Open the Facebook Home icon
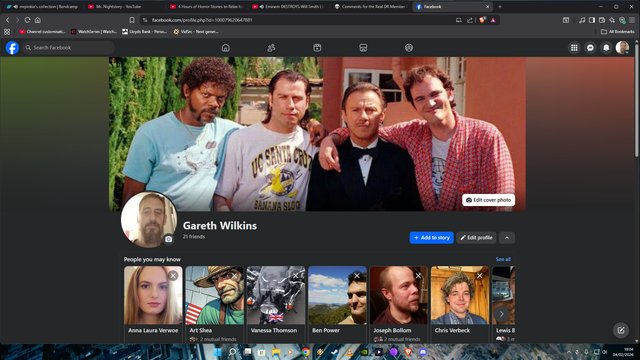The width and height of the screenshot is (640, 360). coord(225,48)
